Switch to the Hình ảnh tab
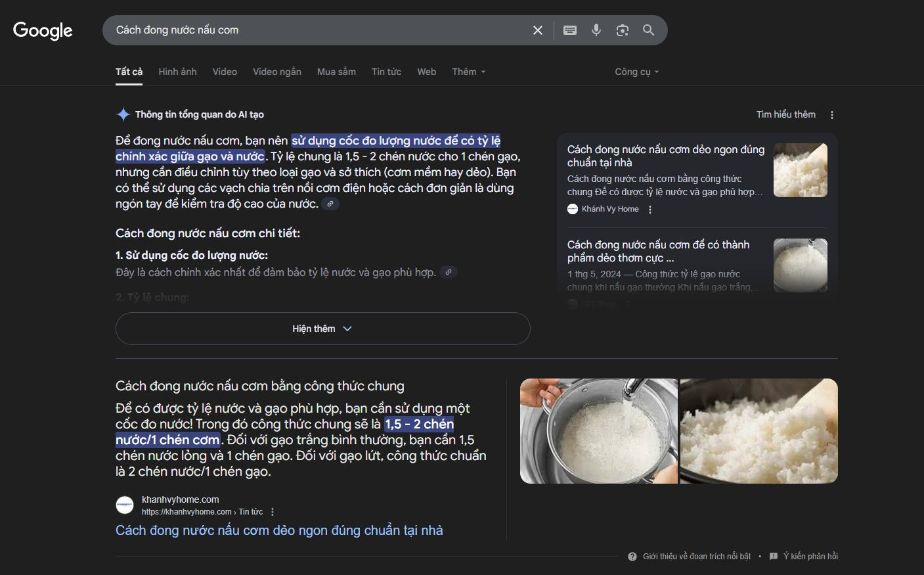Screen dimensions: 924x575 click(x=177, y=72)
